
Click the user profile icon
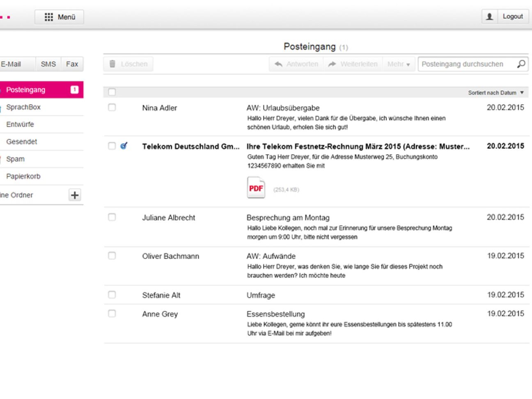[x=489, y=16]
